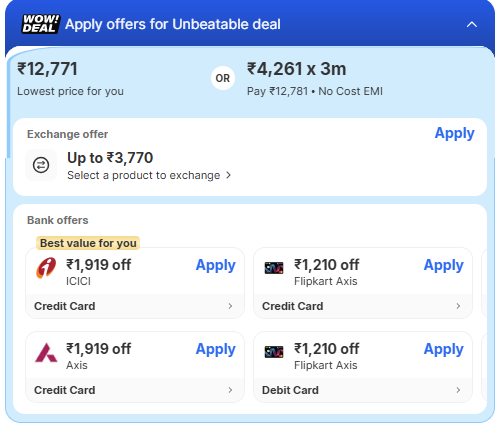The height and width of the screenshot is (425, 504).
Task: Select the ₹12,771 lowest price option
Action: (x=70, y=78)
